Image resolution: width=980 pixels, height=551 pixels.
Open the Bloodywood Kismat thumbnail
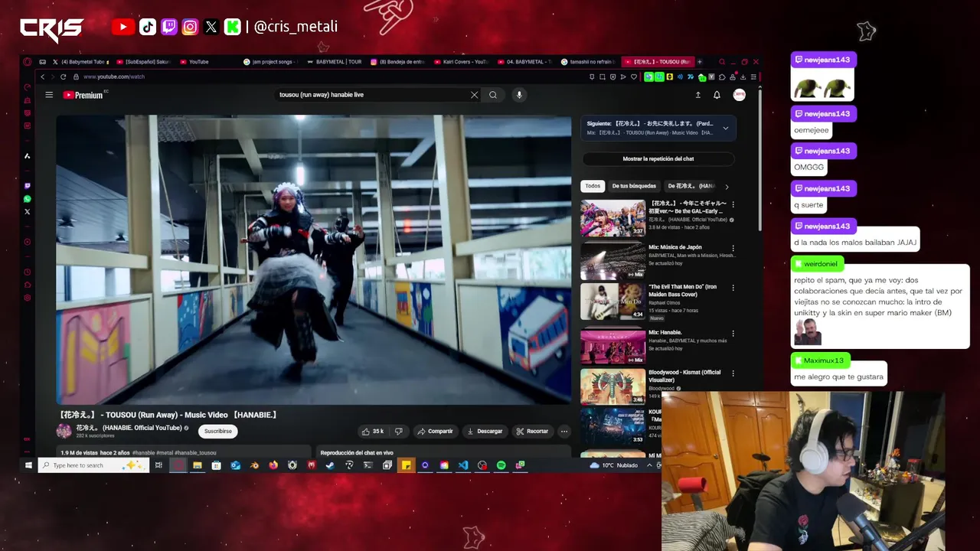(612, 386)
